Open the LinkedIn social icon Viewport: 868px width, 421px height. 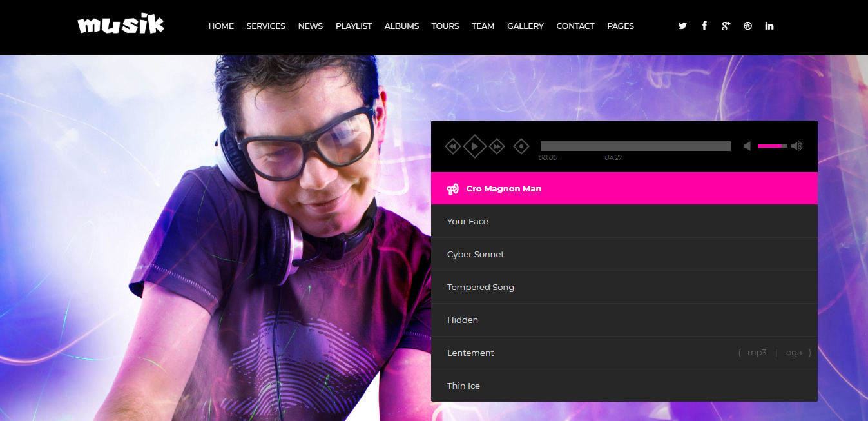(x=769, y=26)
